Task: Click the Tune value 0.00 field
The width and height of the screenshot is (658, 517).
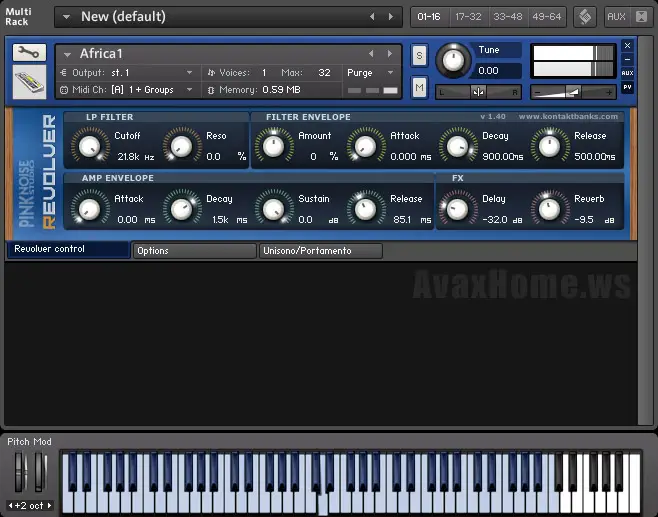Action: point(497,70)
